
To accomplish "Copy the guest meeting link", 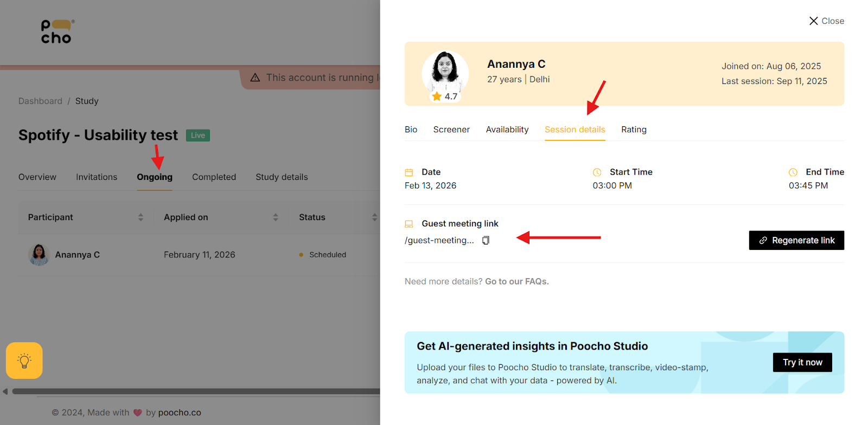I will [486, 240].
